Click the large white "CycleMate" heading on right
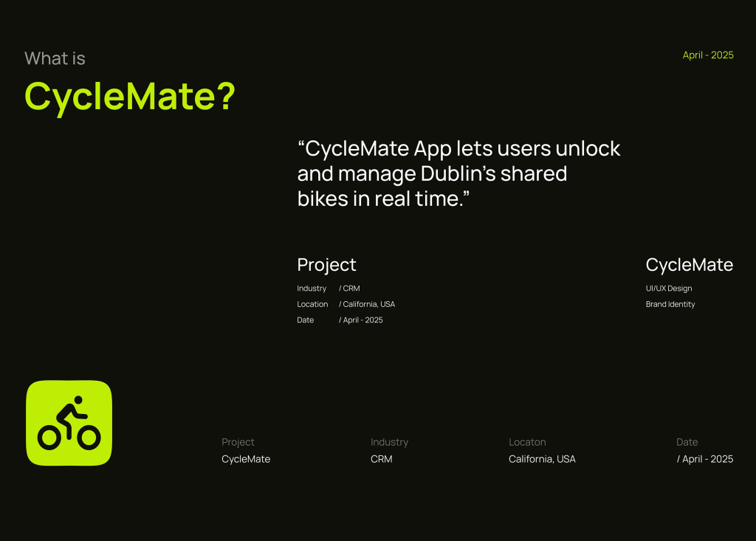The image size is (756, 541). [689, 265]
